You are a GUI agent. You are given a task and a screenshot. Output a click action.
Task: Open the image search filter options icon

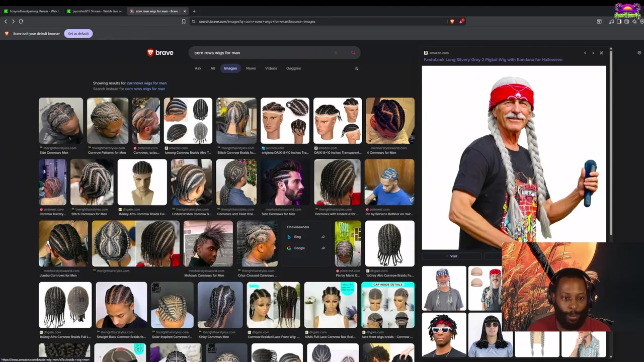357,68
